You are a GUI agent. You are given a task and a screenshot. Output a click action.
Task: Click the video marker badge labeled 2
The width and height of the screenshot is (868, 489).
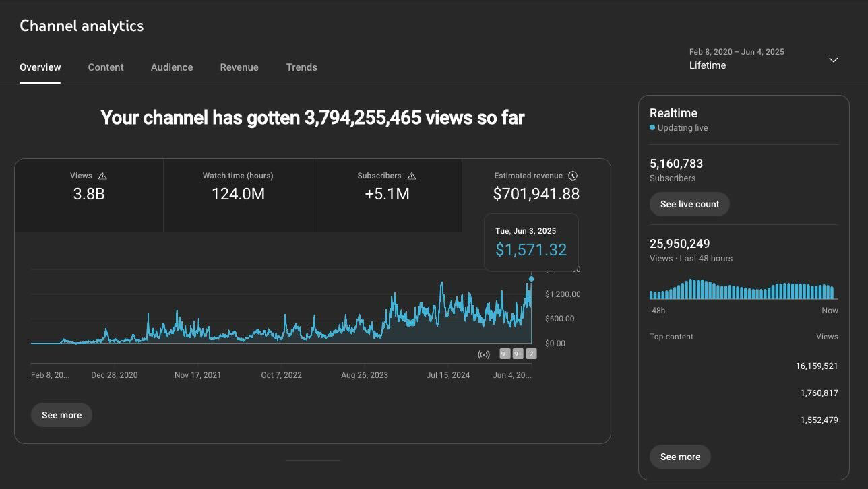pos(531,354)
